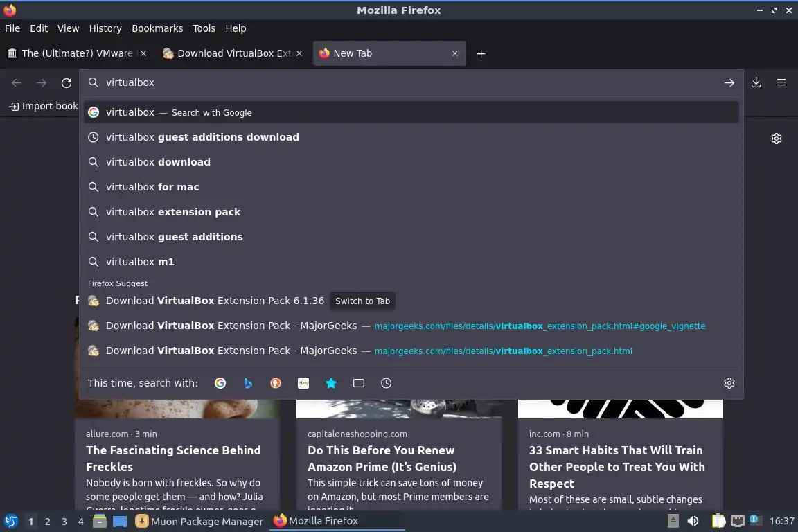Click the application launcher menu in taskbar
This screenshot has height=532, width=798.
10,522
